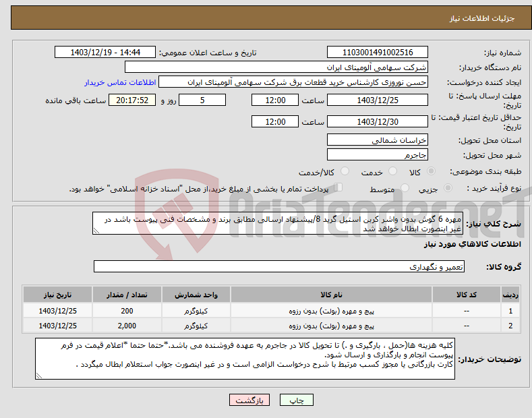Click the گروه کالا field تعمیر و نگهداری

279,267
